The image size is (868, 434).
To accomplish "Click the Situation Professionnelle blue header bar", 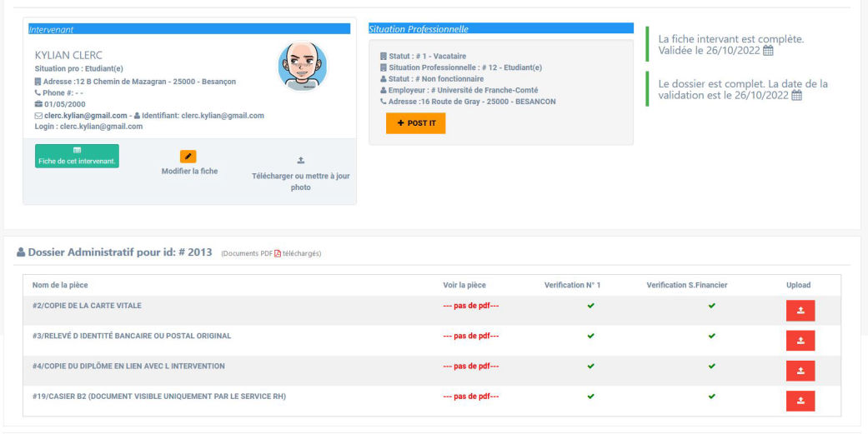I will pyautogui.click(x=500, y=29).
